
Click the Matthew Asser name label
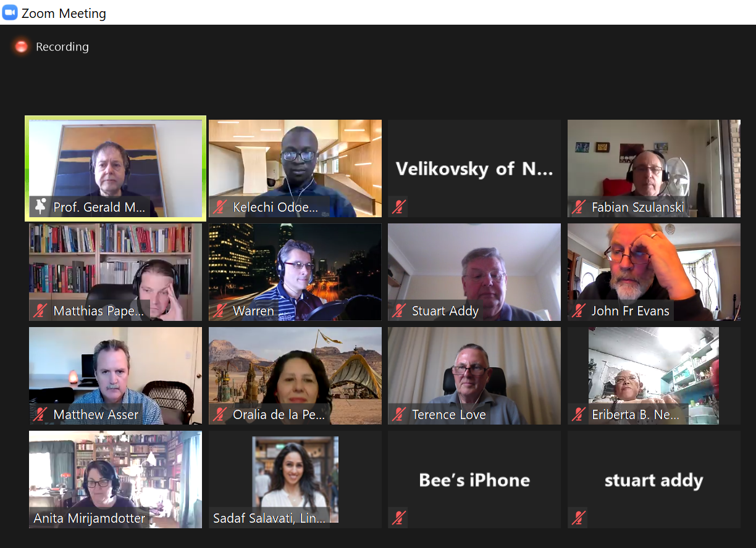[x=96, y=414]
